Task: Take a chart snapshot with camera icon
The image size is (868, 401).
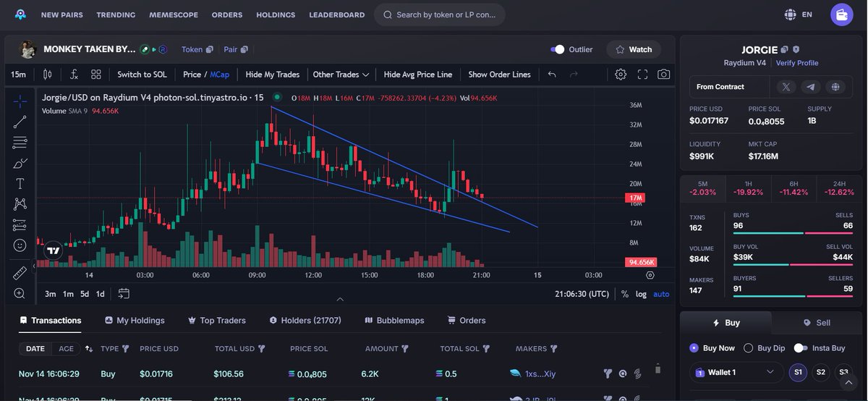Action: click(x=663, y=74)
